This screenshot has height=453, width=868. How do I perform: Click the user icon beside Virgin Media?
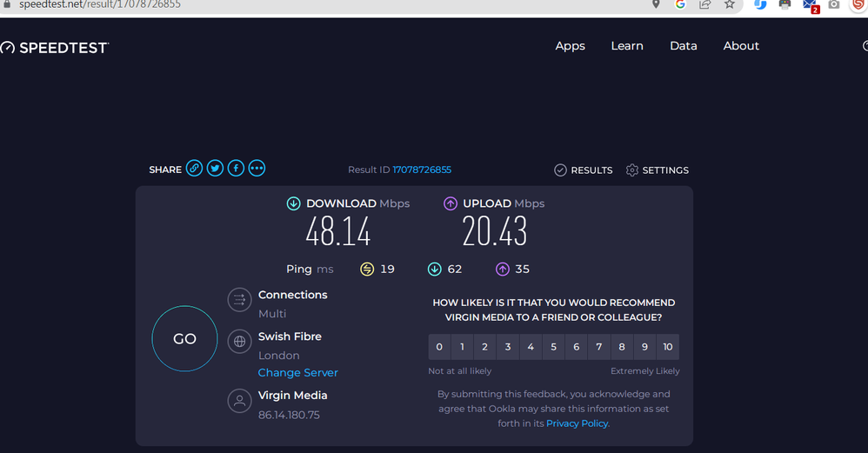(240, 401)
